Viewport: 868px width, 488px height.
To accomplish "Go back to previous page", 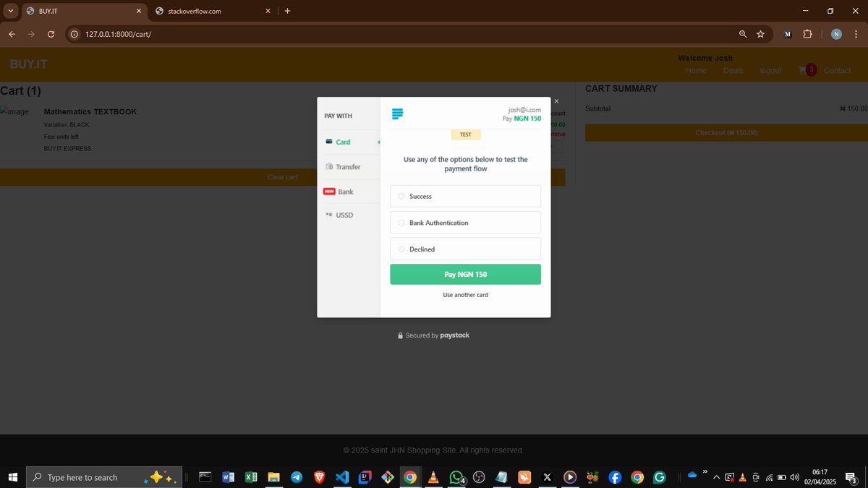I will [x=12, y=34].
